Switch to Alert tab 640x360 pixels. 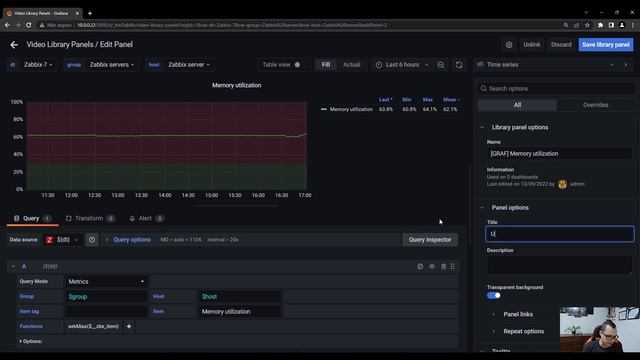tap(146, 219)
